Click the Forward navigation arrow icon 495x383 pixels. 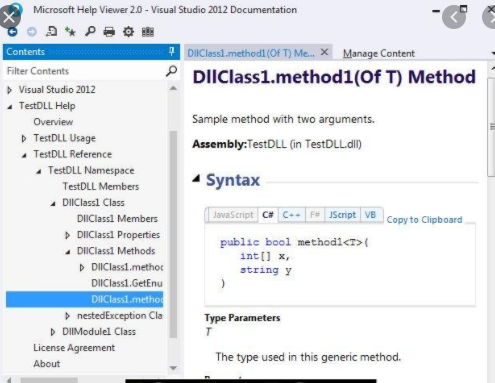tap(32, 32)
